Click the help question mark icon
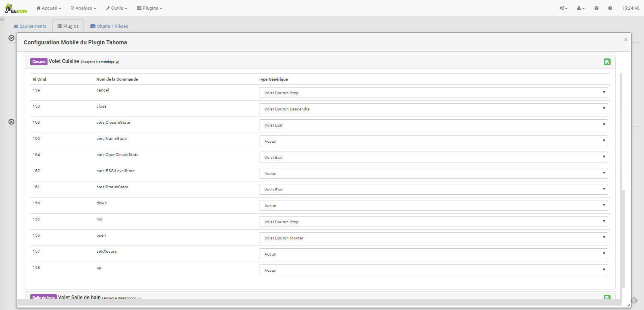The image size is (644, 310). click(596, 8)
